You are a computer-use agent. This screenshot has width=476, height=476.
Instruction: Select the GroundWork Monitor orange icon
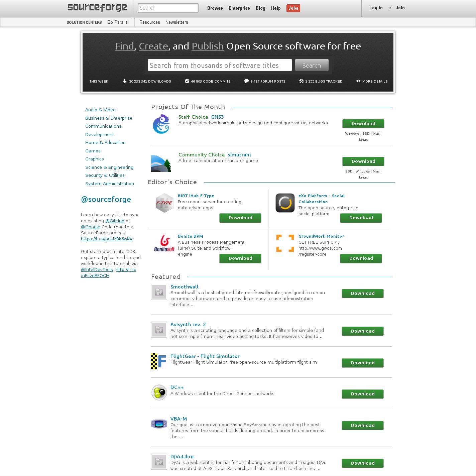pyautogui.click(x=285, y=243)
